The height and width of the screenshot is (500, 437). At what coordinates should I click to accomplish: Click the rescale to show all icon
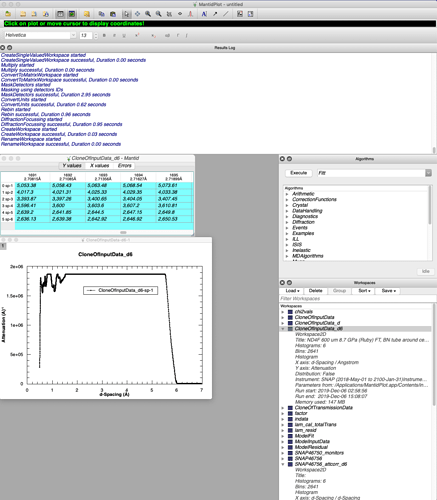[169, 14]
